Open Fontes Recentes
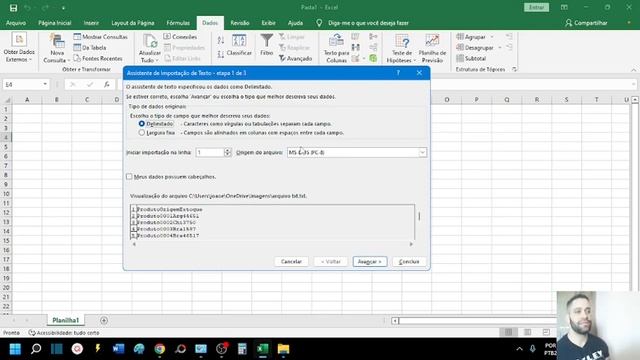 tap(98, 58)
